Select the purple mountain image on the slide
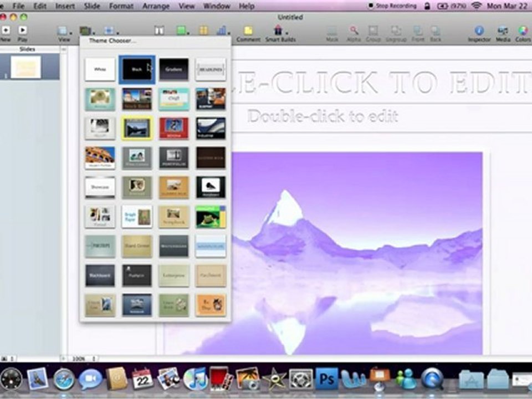 point(357,253)
